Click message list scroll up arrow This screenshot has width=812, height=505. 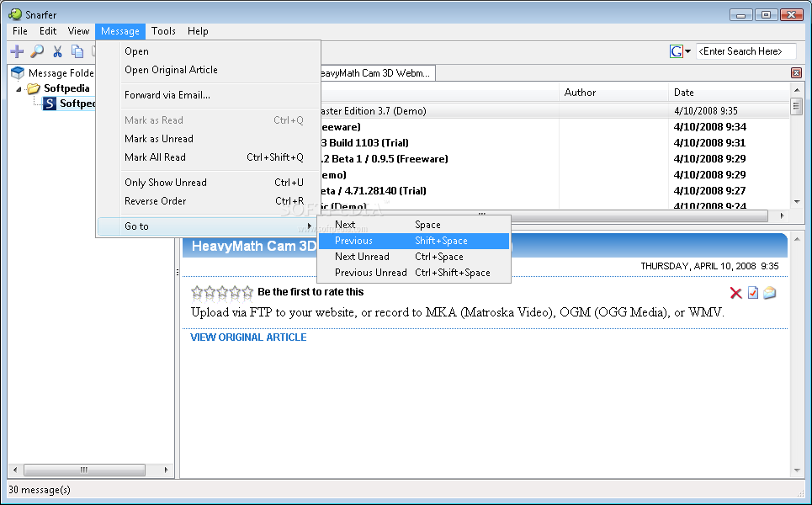click(797, 90)
